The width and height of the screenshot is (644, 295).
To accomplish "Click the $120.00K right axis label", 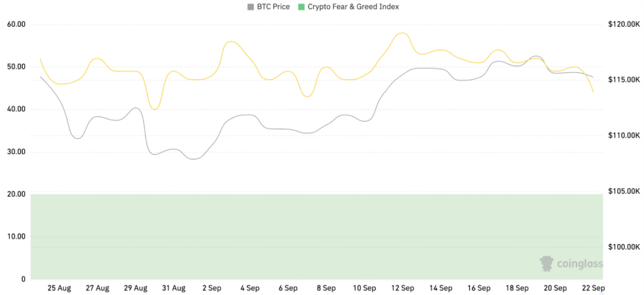I will [x=624, y=24].
